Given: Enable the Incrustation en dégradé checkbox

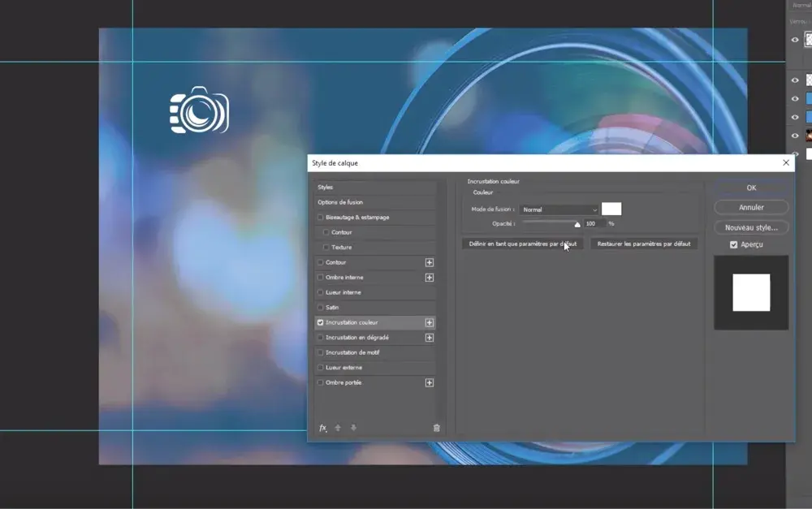Looking at the screenshot, I should pyautogui.click(x=320, y=338).
